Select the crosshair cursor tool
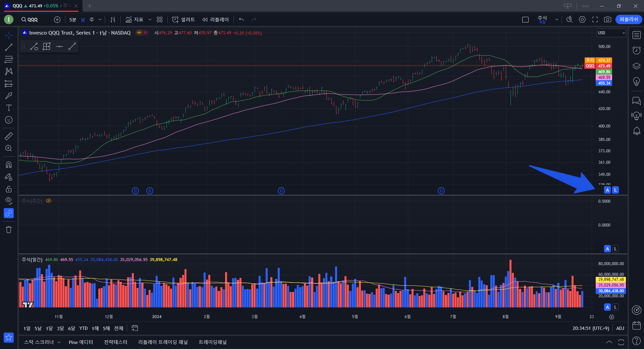644x349 pixels. tap(9, 35)
